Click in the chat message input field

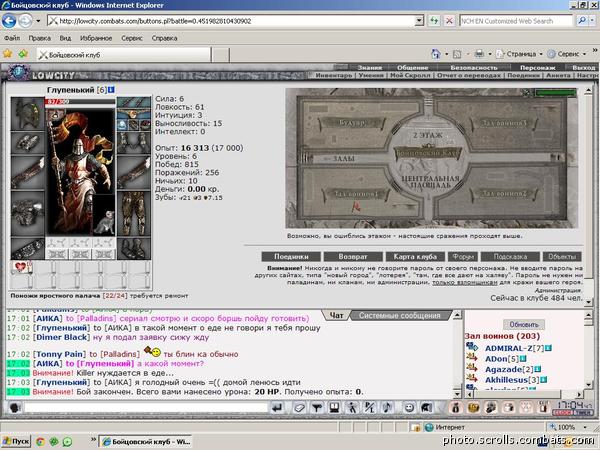pyautogui.click(x=146, y=408)
